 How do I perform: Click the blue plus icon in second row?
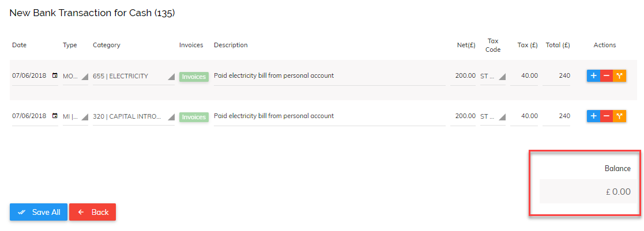(x=593, y=116)
